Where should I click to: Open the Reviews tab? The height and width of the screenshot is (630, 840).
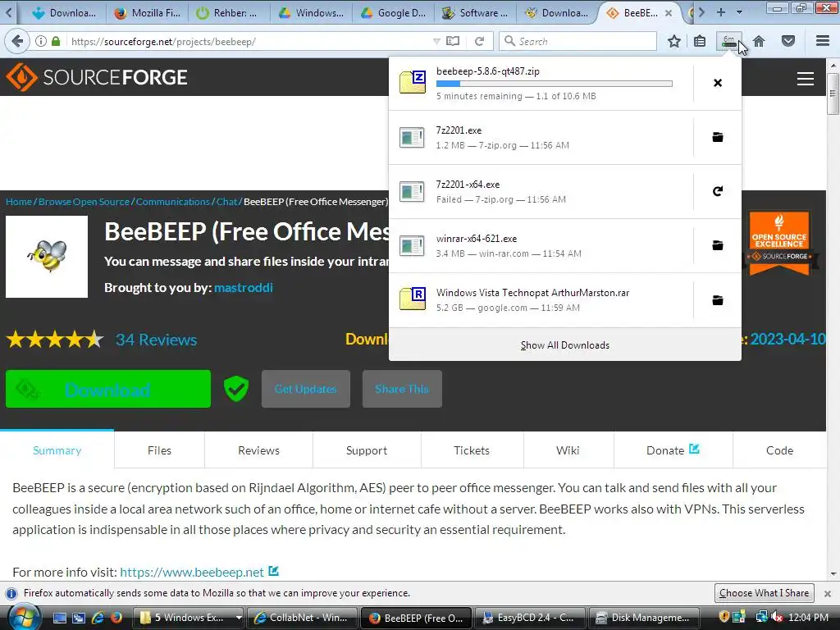click(258, 450)
